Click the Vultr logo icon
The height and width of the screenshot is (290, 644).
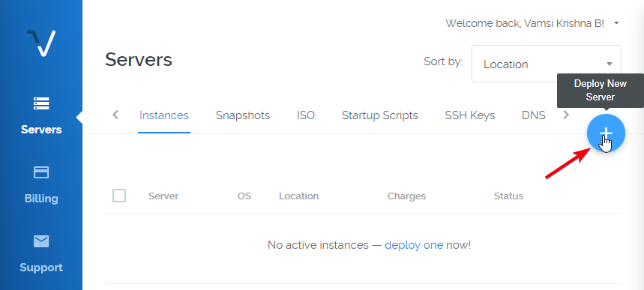41,43
